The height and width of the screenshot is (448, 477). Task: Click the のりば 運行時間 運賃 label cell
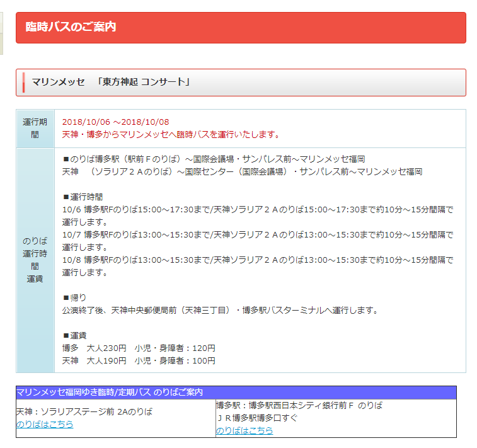[35, 260]
